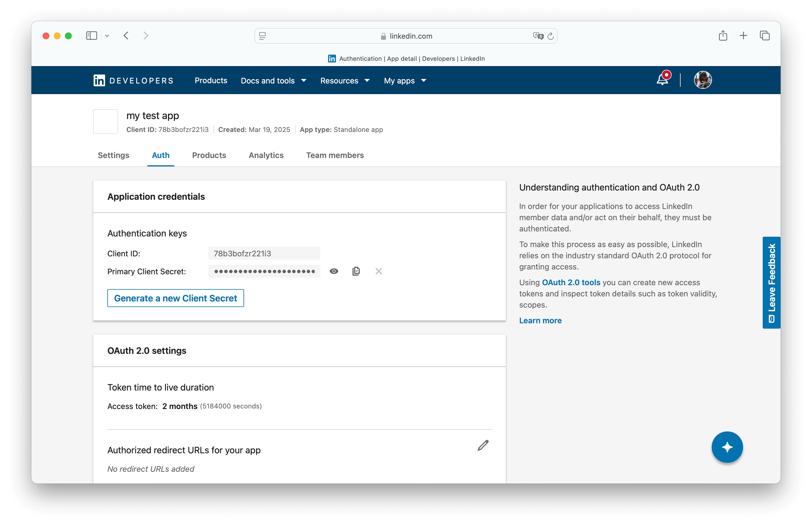Delete the Primary Client Secret with the X icon
This screenshot has width=812, height=525.
(x=379, y=271)
